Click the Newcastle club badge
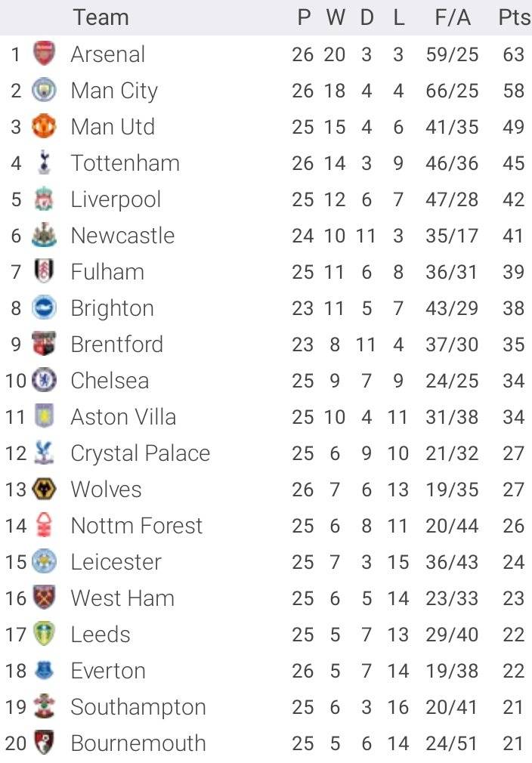 tap(44, 236)
